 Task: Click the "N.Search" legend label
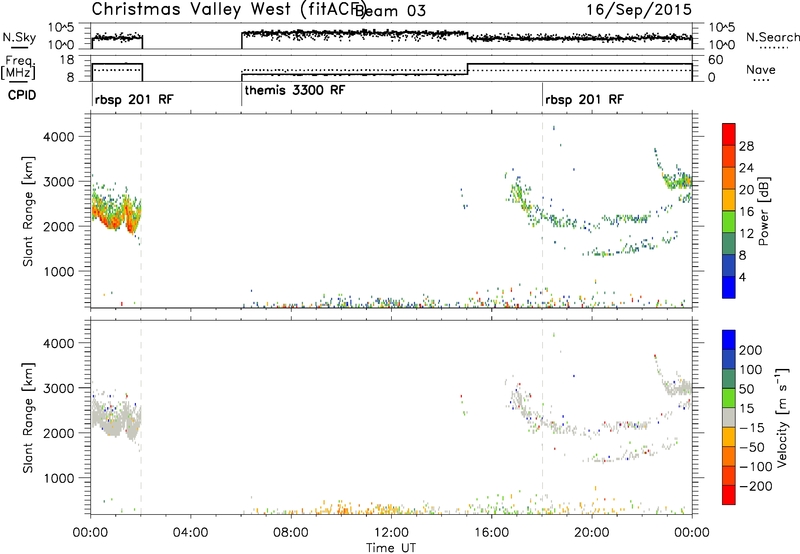coord(773,37)
